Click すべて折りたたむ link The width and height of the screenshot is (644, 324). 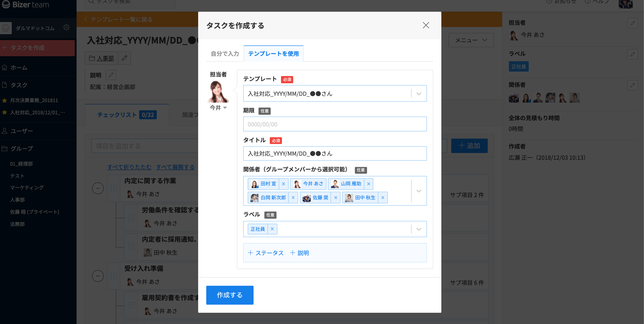pos(129,167)
